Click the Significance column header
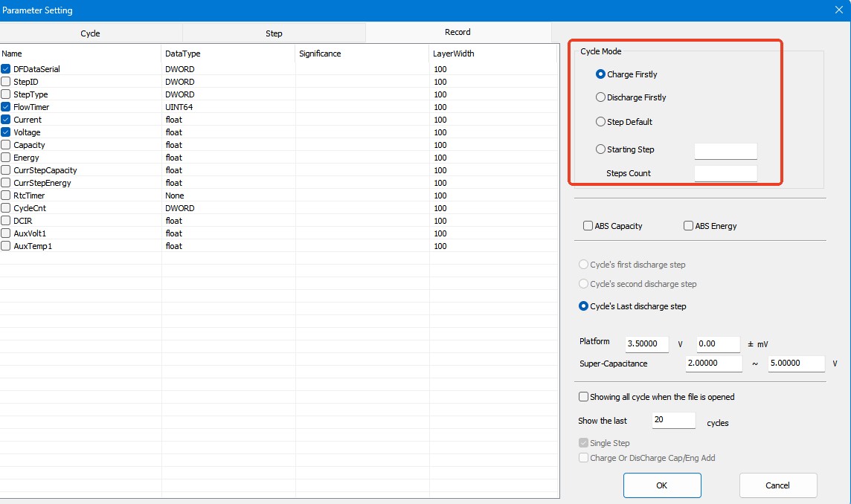The image size is (851, 504). [x=362, y=54]
